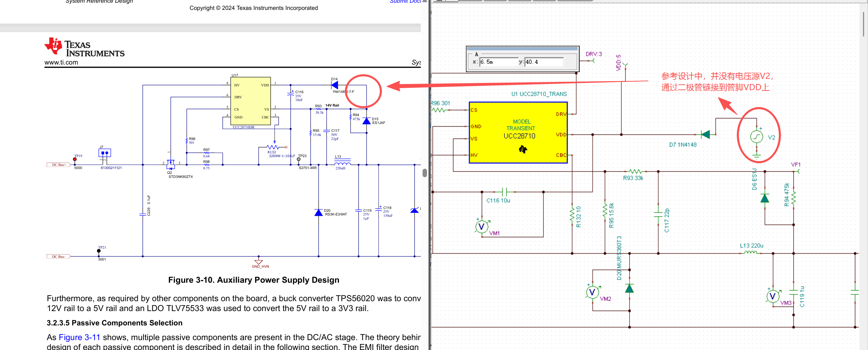This screenshot has width=868, height=350.
Task: Select the VM3 voltmeter symbol
Action: [773, 296]
